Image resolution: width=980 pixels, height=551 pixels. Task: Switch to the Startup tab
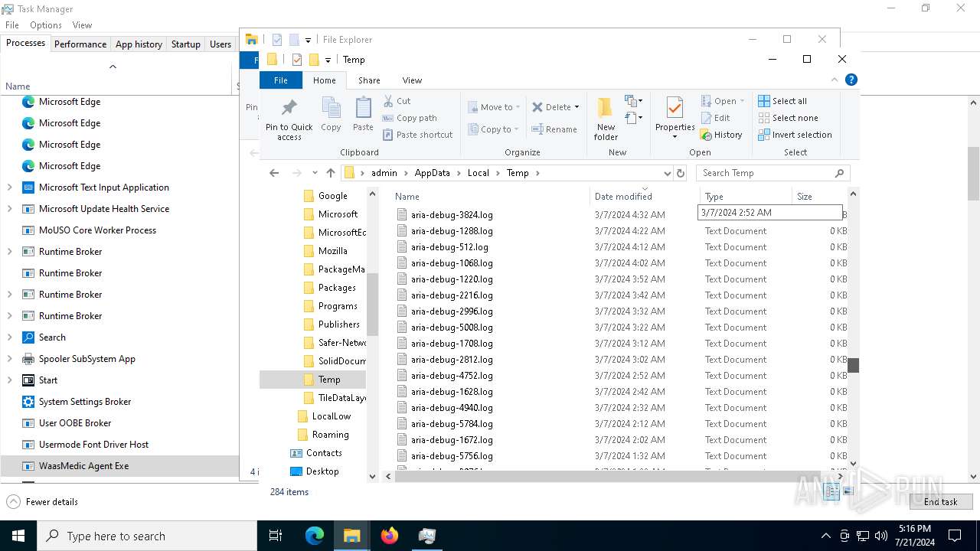point(185,44)
